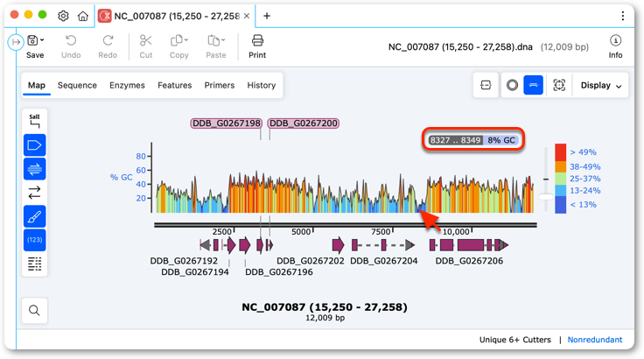Open the Info button
The width and height of the screenshot is (644, 359).
click(x=615, y=46)
